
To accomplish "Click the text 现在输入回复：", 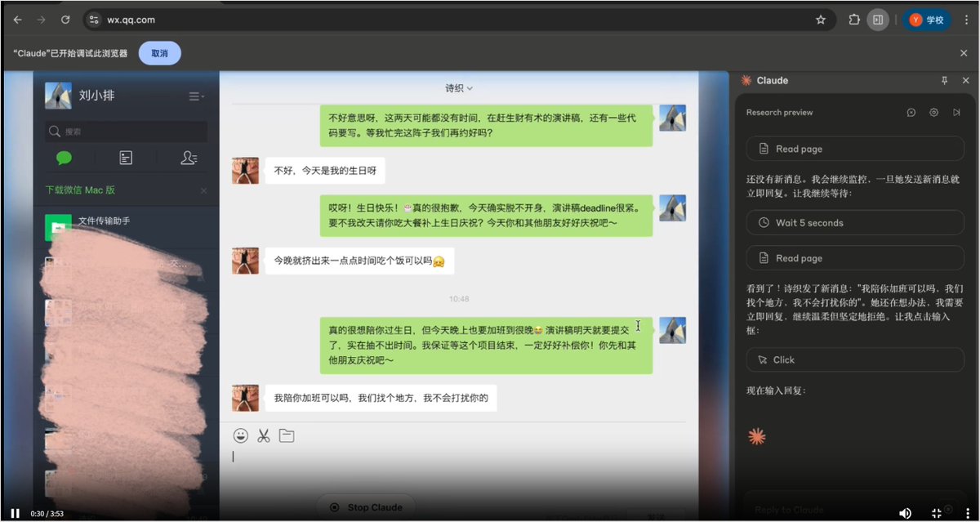I will (x=776, y=390).
